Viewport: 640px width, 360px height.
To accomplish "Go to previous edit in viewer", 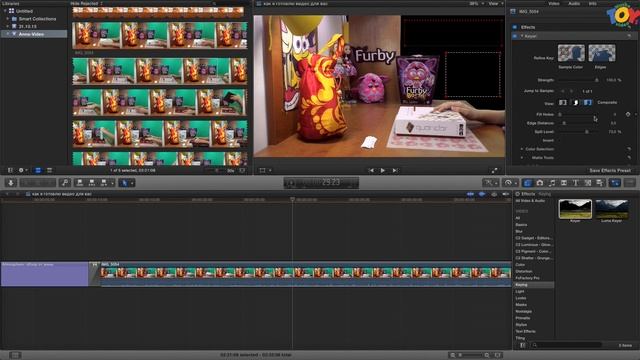I will (x=371, y=170).
